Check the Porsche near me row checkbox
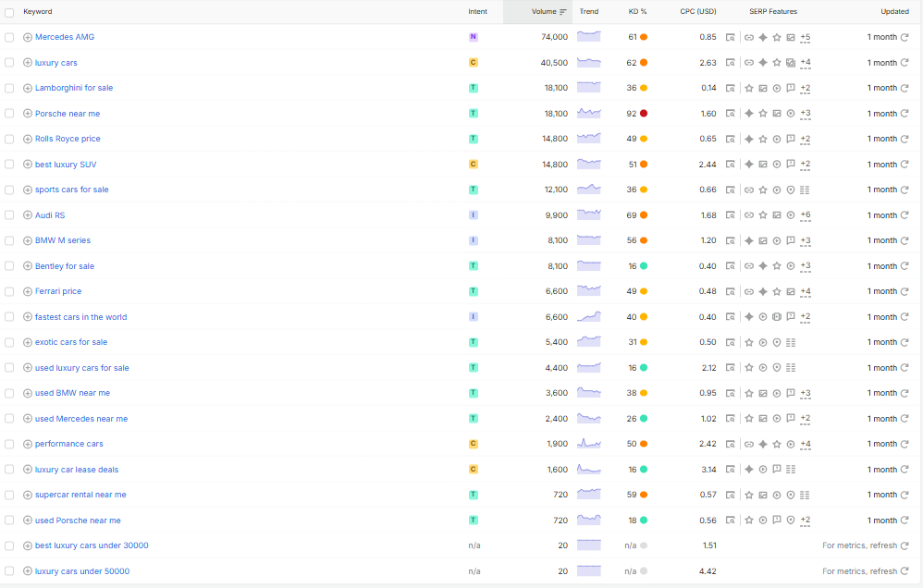This screenshot has width=923, height=588. point(9,114)
